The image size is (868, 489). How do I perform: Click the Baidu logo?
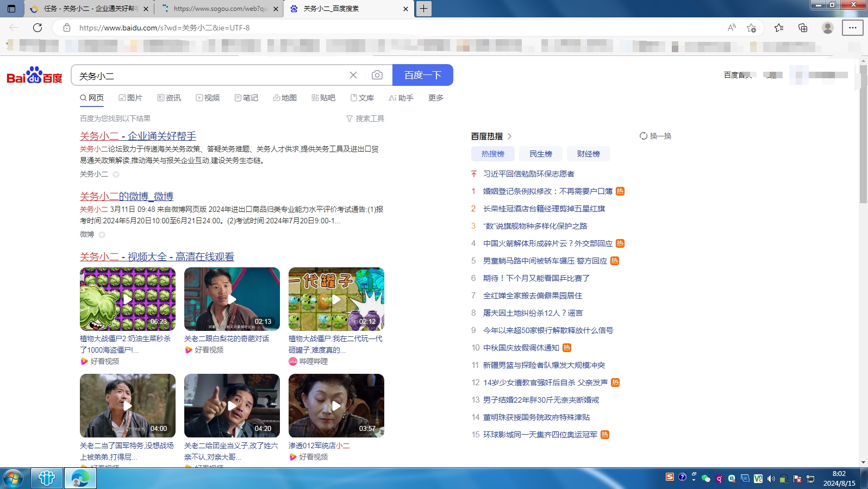click(34, 76)
